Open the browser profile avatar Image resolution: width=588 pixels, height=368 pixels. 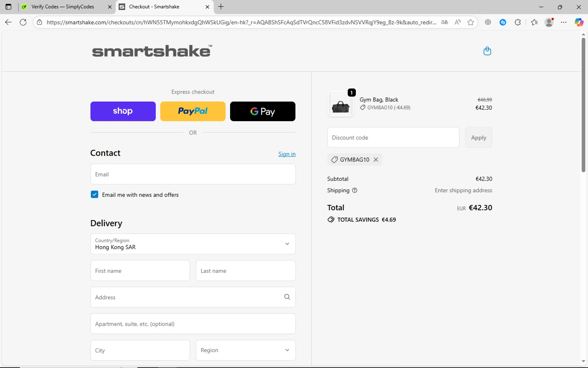point(549,22)
